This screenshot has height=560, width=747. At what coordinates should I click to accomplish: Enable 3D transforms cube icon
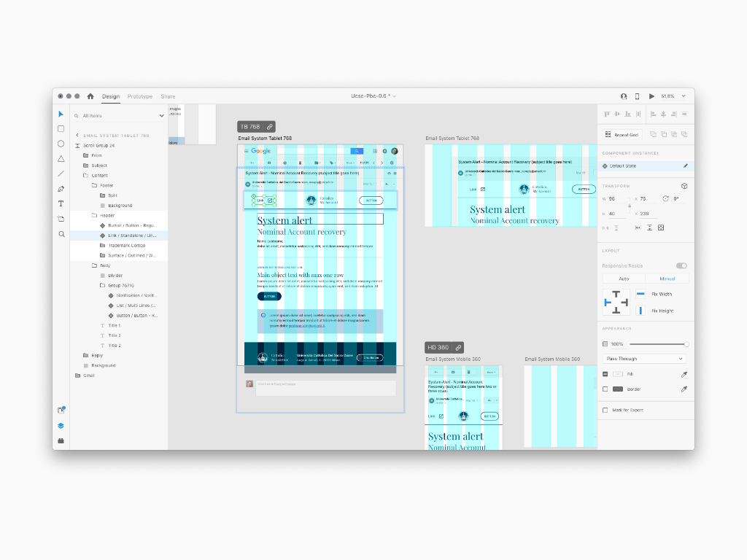click(x=684, y=186)
